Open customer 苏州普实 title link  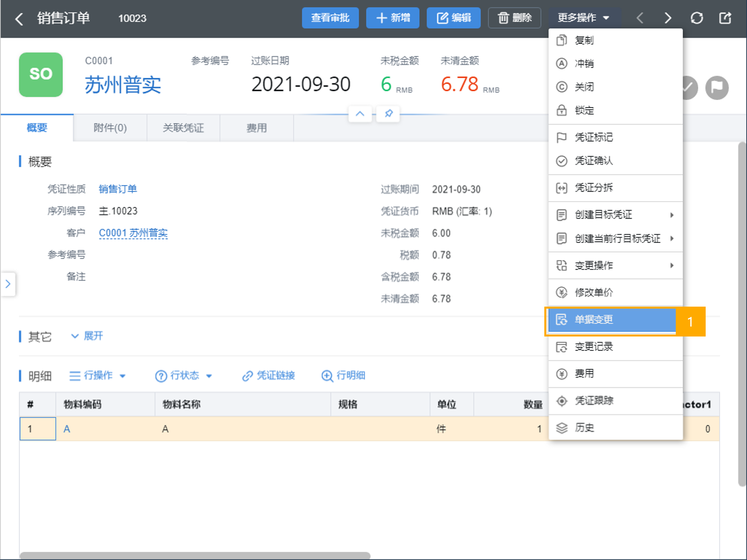point(123,85)
